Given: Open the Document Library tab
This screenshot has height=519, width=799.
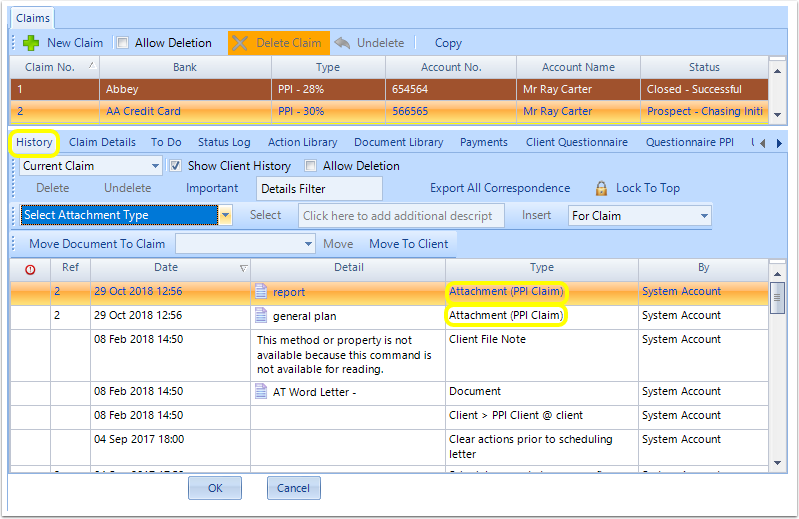Looking at the screenshot, I should tap(398, 143).
